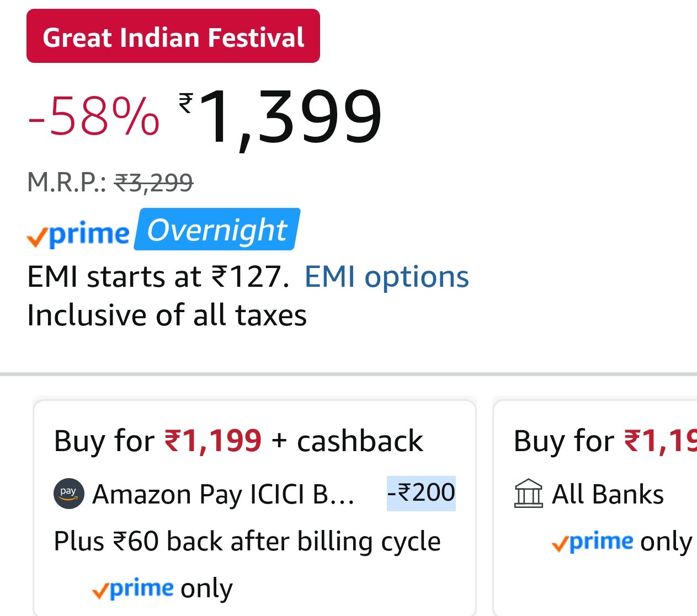Image resolution: width=697 pixels, height=616 pixels.
Task: Tap the Amazon Pay ICICI B… offer text
Action: (x=223, y=494)
